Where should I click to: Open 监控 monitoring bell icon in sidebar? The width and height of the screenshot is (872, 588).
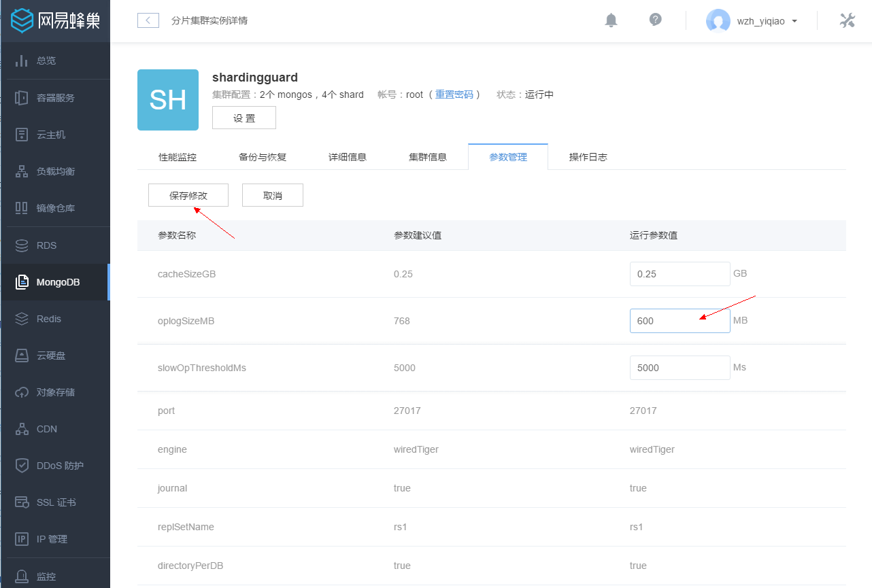[x=22, y=576]
